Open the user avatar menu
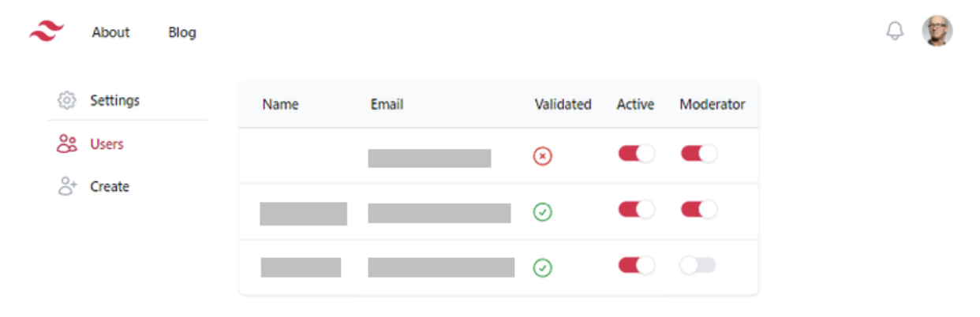 [937, 32]
